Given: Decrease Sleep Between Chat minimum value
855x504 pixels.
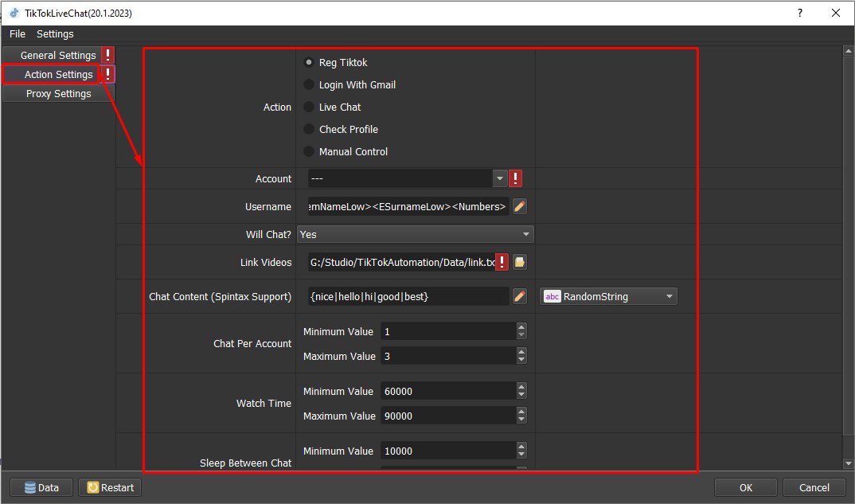Looking at the screenshot, I should (x=521, y=455).
